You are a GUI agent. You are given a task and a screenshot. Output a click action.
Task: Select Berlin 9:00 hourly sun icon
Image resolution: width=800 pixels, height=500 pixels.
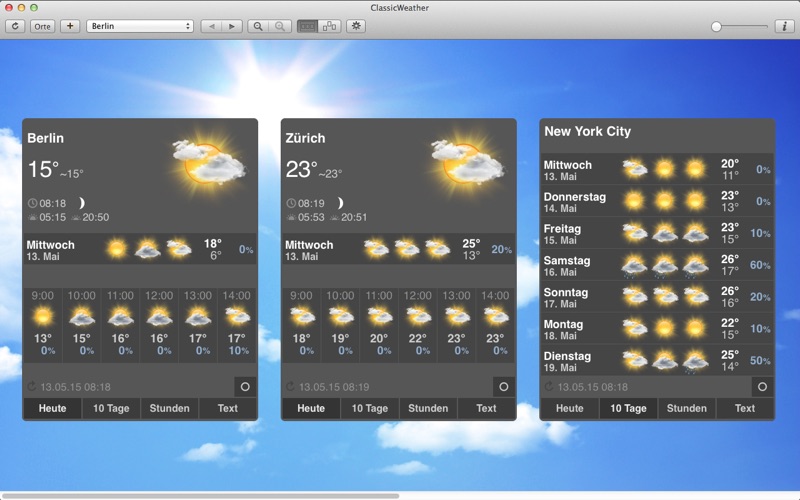(43, 316)
